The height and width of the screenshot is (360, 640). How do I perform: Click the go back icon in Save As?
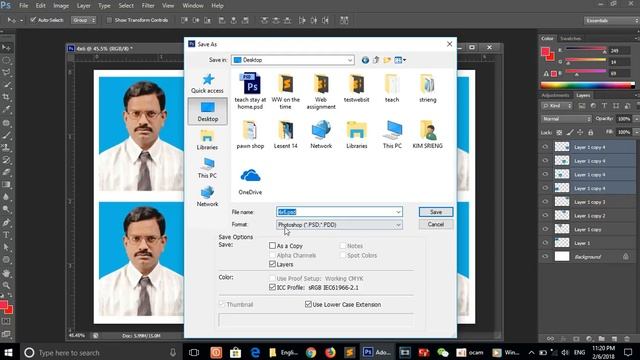click(365, 60)
